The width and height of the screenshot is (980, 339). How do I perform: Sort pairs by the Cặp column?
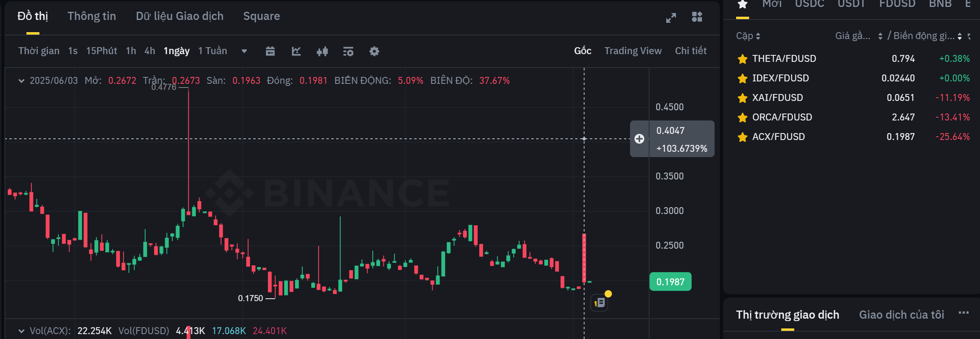(748, 36)
